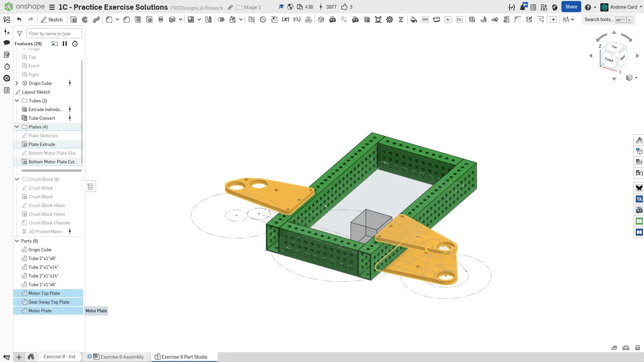Select Motor Top Plate in parts list
The image size is (644, 362).
pyautogui.click(x=44, y=293)
